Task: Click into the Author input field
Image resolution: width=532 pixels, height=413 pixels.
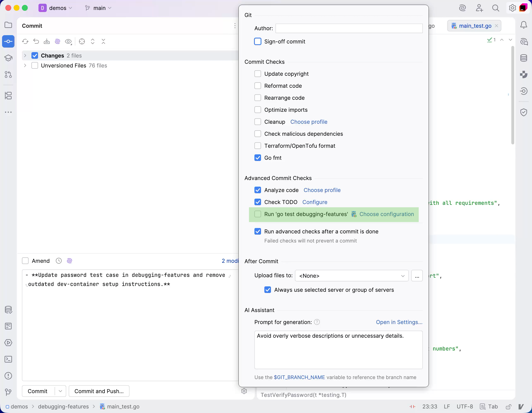Action: pos(349,29)
